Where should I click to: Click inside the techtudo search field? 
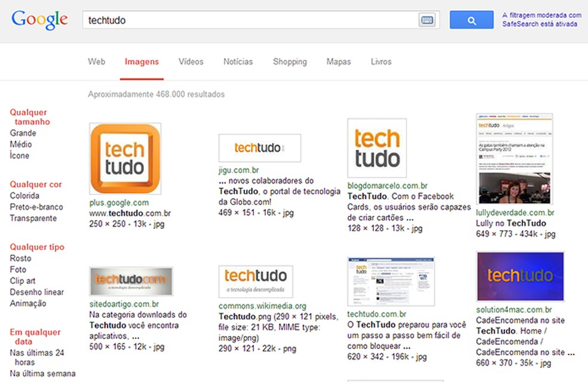coord(239,20)
